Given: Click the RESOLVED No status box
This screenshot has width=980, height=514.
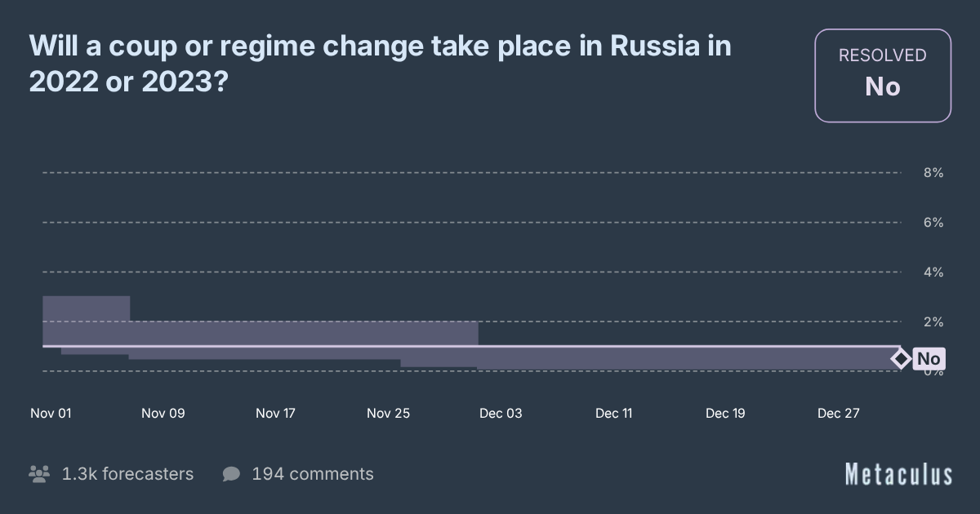Looking at the screenshot, I should pos(883,76).
